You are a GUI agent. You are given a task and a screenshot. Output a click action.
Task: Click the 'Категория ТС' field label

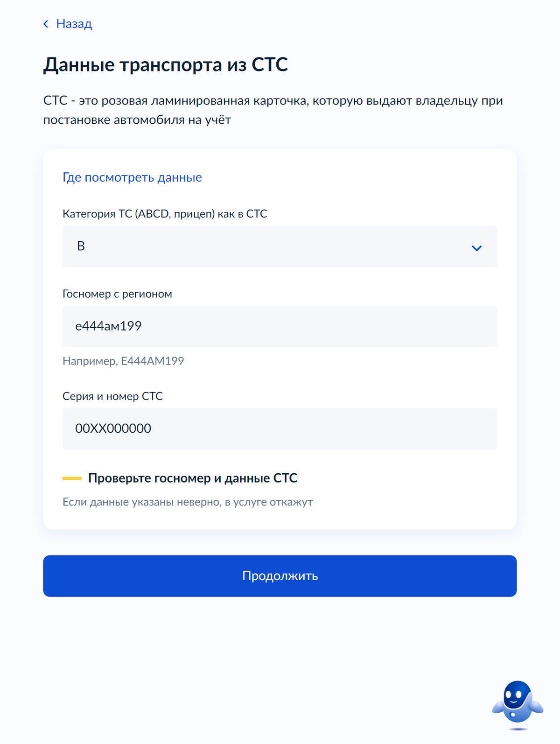coord(165,214)
